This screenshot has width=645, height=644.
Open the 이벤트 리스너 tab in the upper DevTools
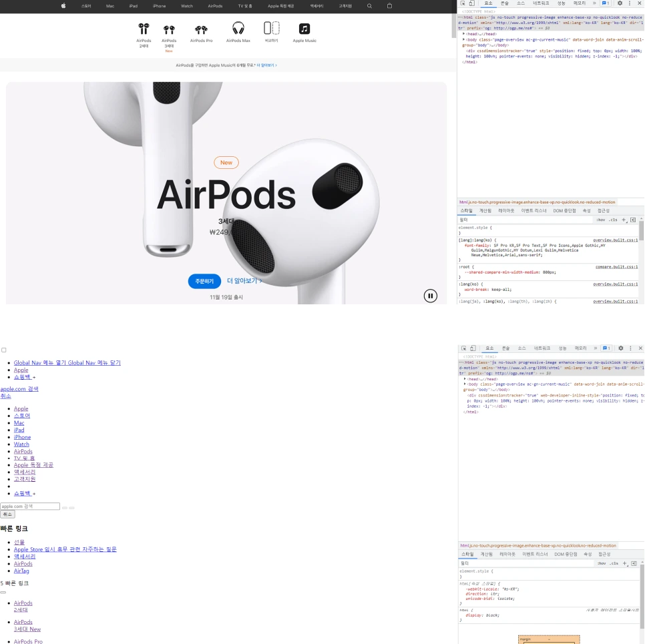click(x=533, y=211)
